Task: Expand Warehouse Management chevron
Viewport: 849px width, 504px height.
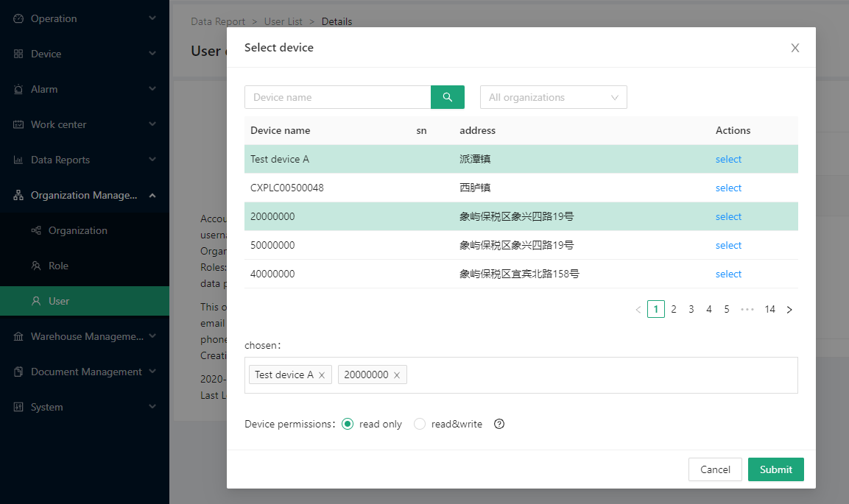Action: 152,336
